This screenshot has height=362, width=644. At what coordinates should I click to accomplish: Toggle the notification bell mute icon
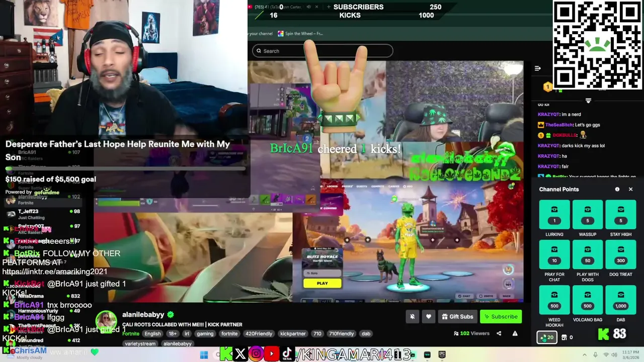[x=413, y=316]
